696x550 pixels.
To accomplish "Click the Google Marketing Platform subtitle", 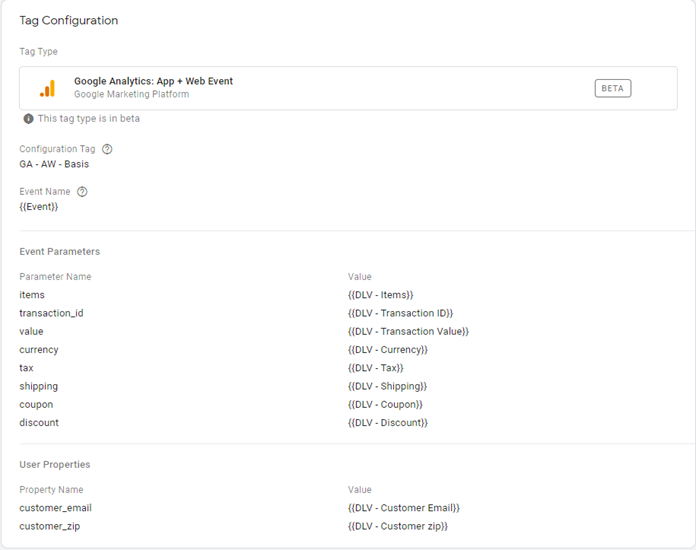I will [x=131, y=95].
